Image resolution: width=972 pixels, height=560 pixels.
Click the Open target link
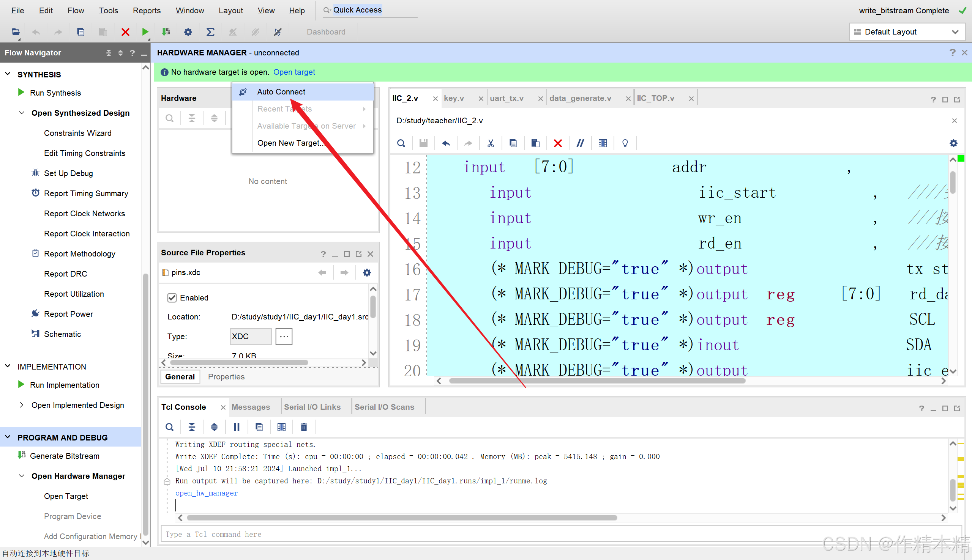pyautogui.click(x=294, y=72)
